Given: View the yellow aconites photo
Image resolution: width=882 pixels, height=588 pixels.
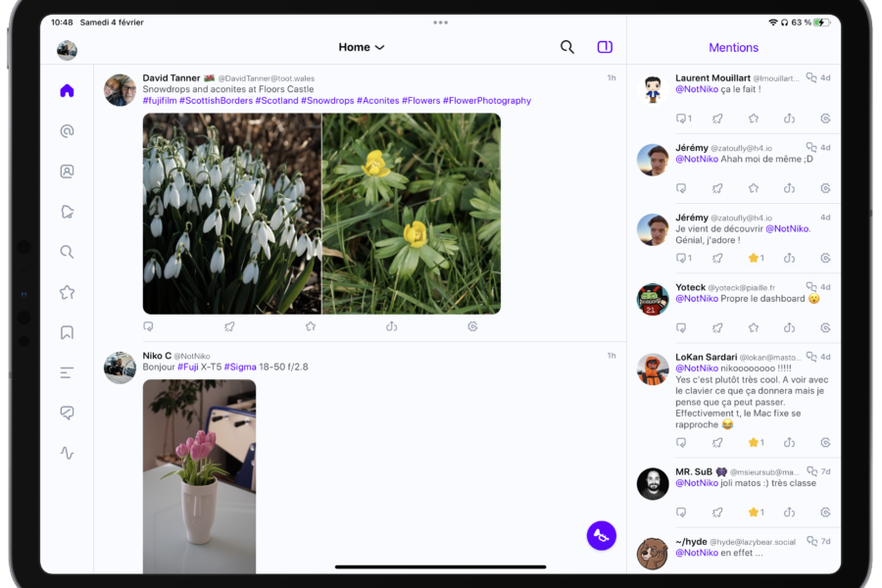Looking at the screenshot, I should coord(412,214).
